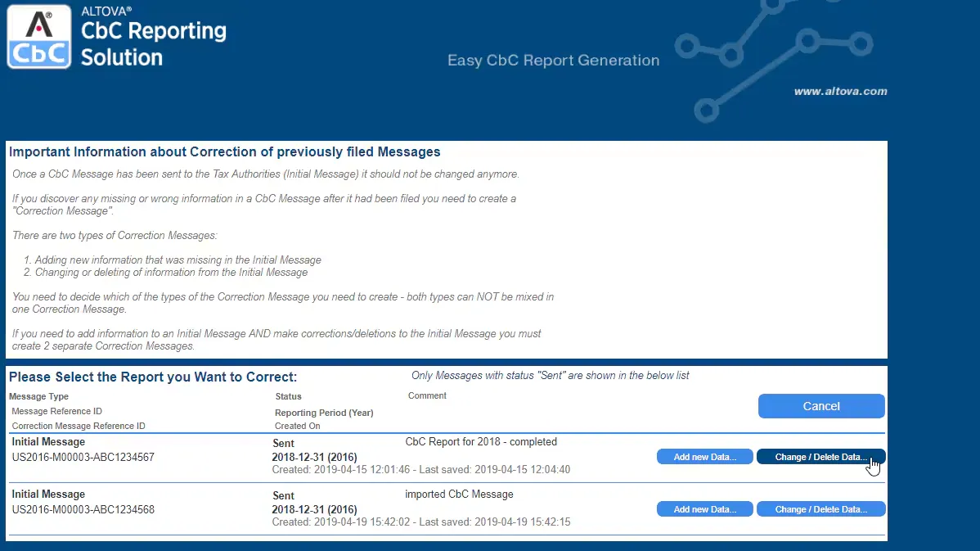
Task: Change or delete data for imported CbC Message
Action: pos(820,509)
